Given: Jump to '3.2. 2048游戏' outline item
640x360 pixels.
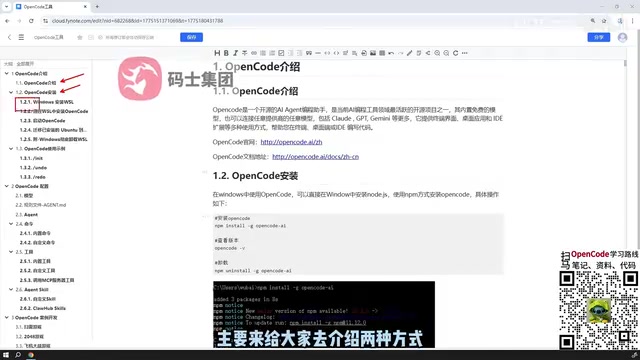Looking at the screenshot, I should point(29,336).
